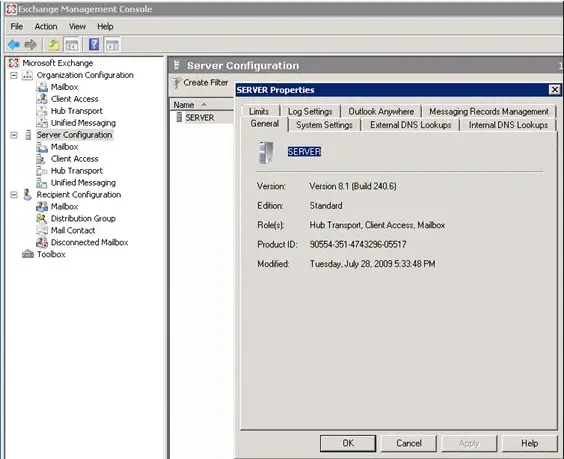Screen dimensions: 564x459
Task: Collapse the Recipient Configuration tree node
Action: 14,195
